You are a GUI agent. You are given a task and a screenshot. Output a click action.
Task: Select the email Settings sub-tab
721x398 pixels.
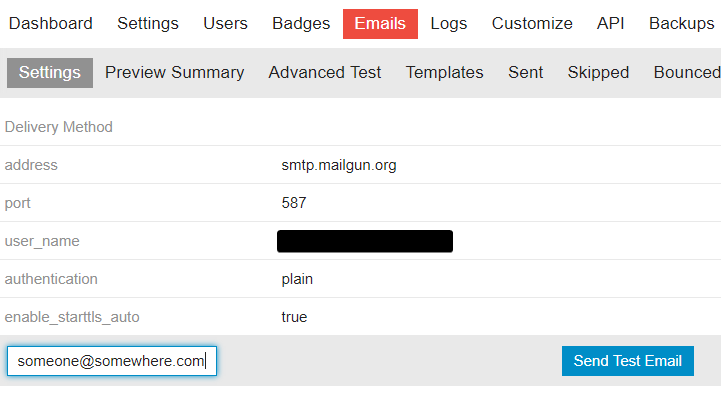50,73
